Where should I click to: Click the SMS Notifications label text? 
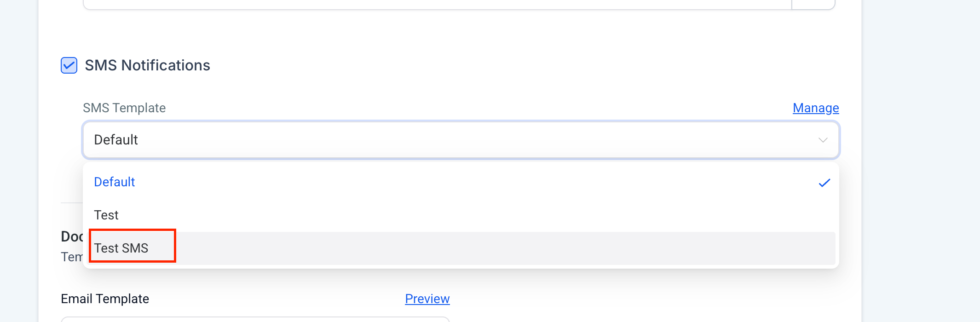tap(147, 65)
